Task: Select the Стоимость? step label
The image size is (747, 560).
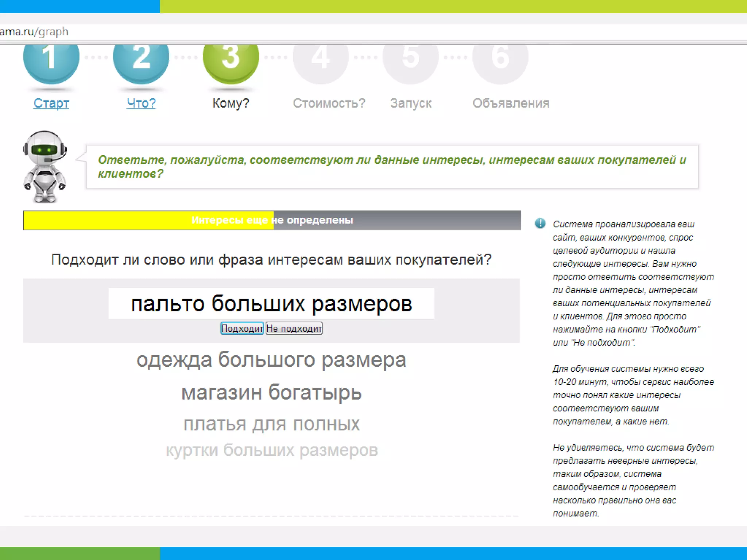Action: pos(329,103)
